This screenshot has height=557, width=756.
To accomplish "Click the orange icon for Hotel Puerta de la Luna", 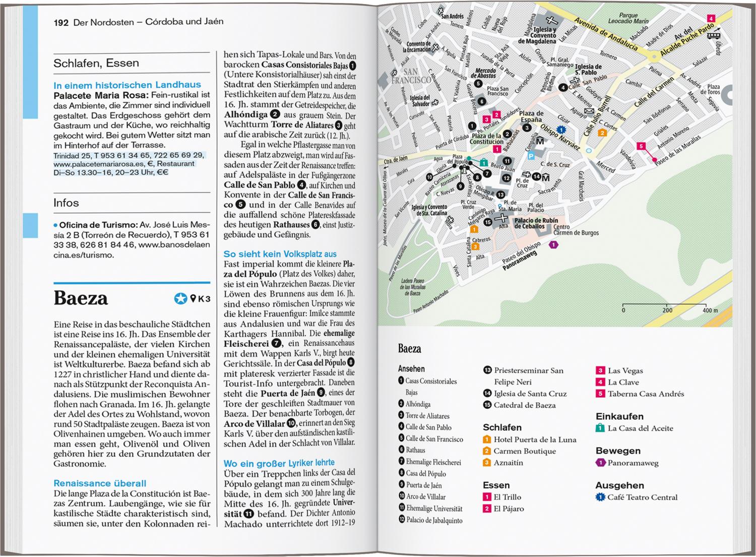I will point(487,440).
